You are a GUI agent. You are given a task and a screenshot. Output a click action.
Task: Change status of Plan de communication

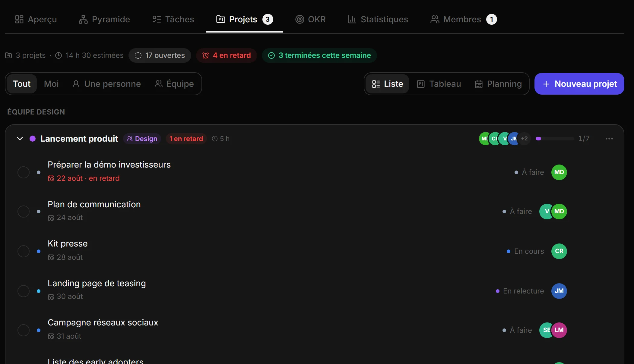517,212
